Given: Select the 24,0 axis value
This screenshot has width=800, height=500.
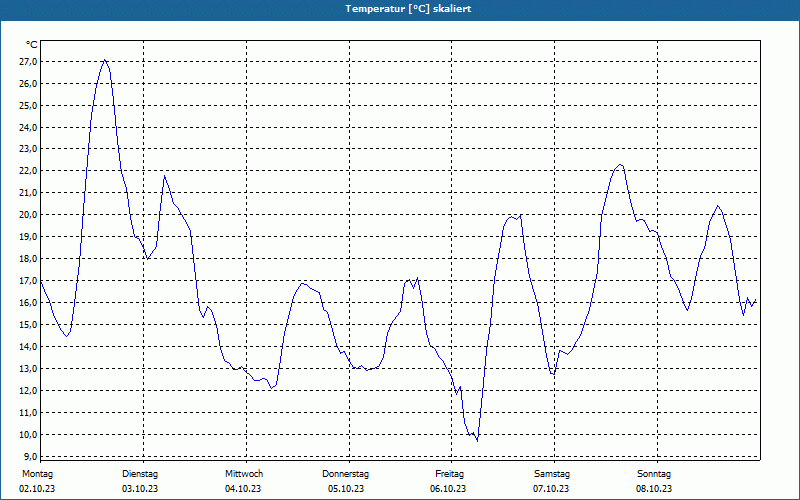Looking at the screenshot, I should point(28,128).
